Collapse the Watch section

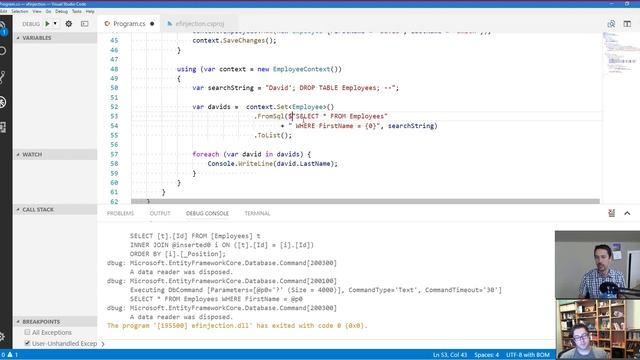pyautogui.click(x=55, y=154)
